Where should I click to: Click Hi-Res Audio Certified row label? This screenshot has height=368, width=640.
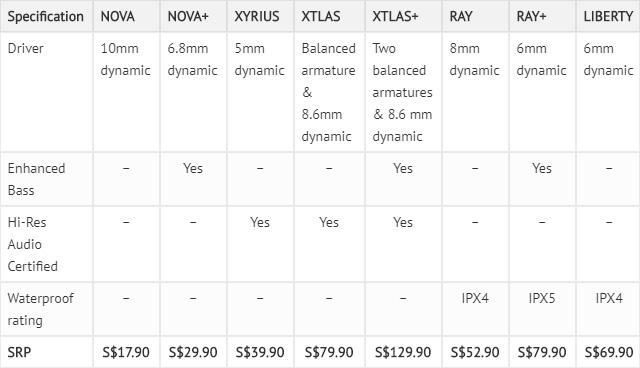[x=33, y=244]
